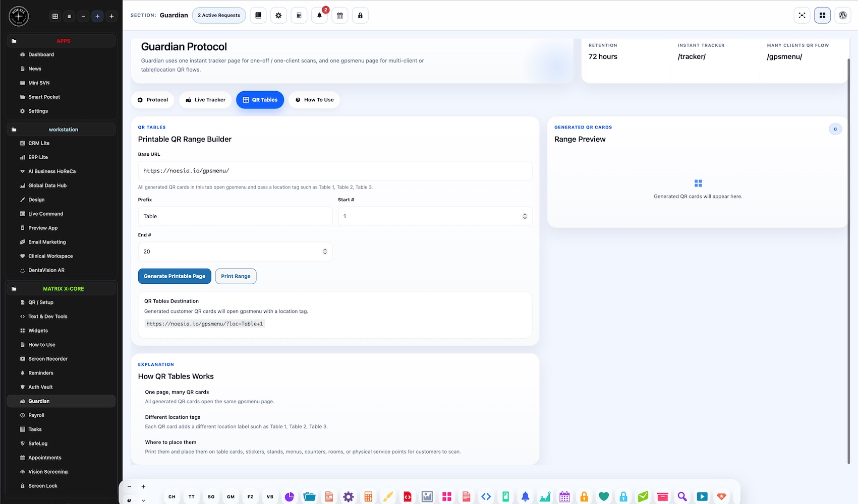Select the QR Tables tab
This screenshot has width=858, height=504.
[260, 100]
